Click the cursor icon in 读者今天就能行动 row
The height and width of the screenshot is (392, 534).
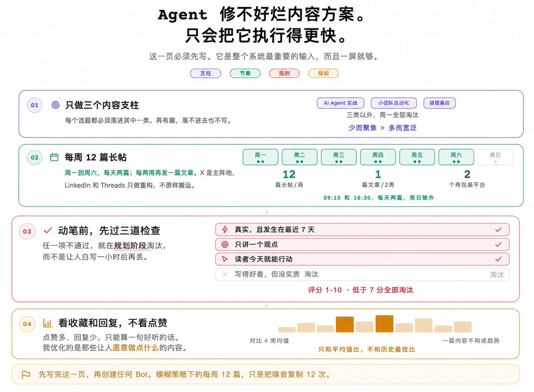tap(225, 259)
